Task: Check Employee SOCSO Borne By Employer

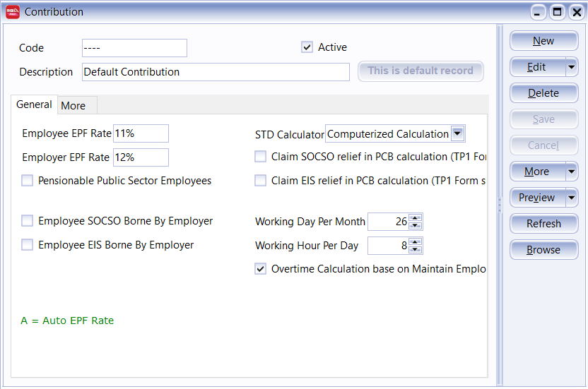Action: point(27,221)
